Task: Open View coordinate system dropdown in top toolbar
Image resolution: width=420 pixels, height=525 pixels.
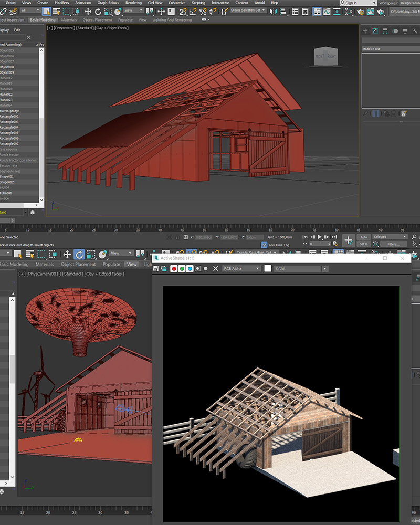Action: coord(133,10)
